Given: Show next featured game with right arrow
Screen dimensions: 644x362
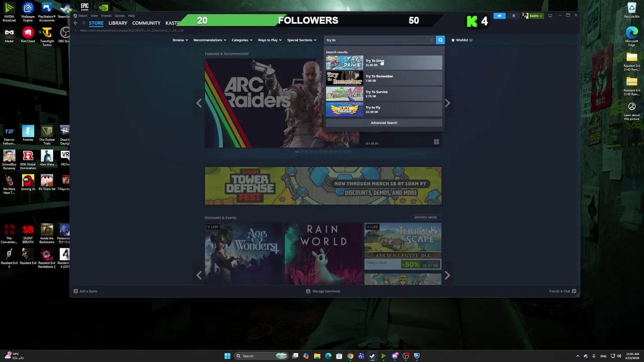Looking at the screenshot, I should tap(447, 103).
